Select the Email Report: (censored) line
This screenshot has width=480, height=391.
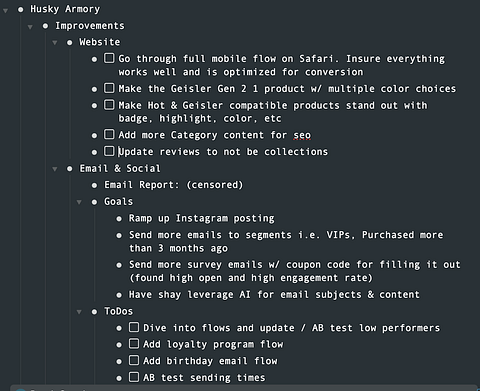tap(174, 185)
